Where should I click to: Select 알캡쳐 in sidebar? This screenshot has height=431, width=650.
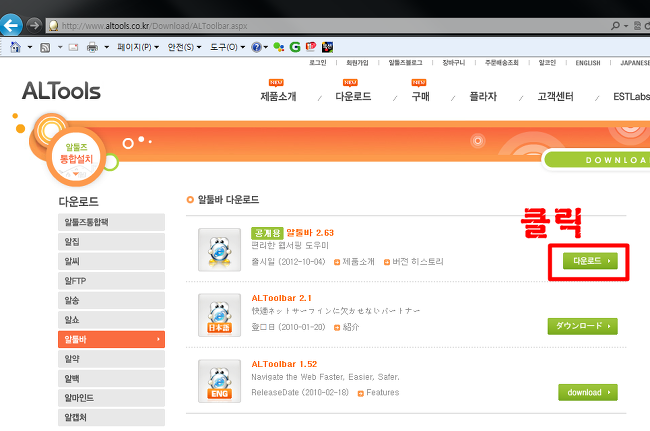point(111,417)
